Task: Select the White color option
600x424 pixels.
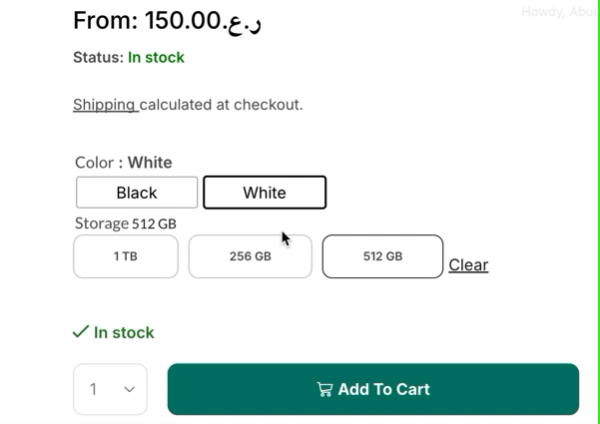Action: [264, 193]
